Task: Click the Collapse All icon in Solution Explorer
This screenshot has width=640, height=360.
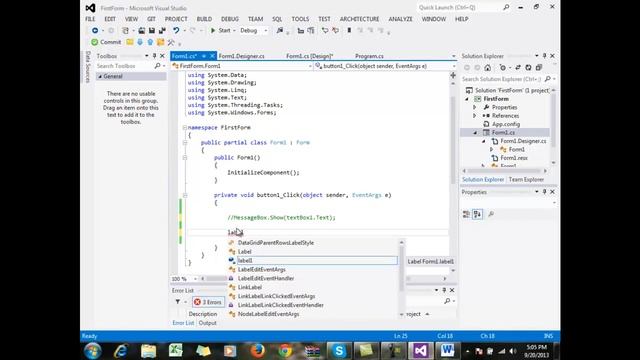Action: click(538, 68)
